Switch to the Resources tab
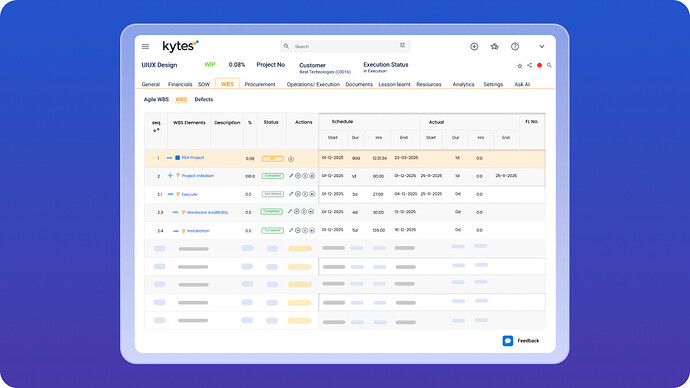Screen dimensions: 690x388 pos(429,84)
